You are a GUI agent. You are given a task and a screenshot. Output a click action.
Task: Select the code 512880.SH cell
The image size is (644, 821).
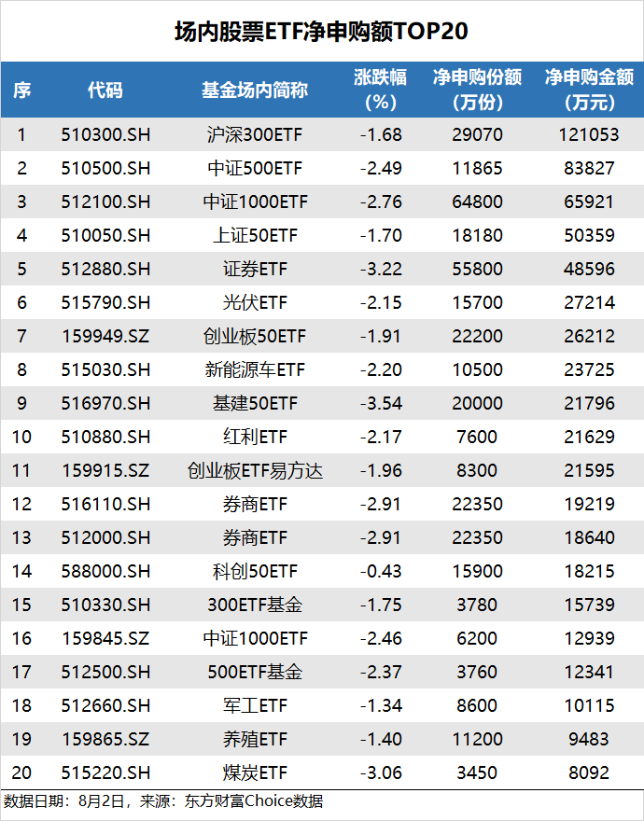pyautogui.click(x=105, y=269)
